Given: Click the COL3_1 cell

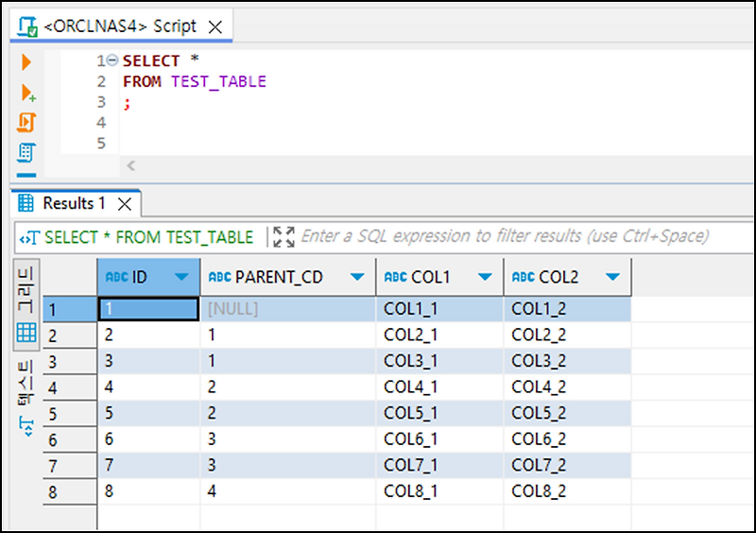Looking at the screenshot, I should pyautogui.click(x=439, y=361).
